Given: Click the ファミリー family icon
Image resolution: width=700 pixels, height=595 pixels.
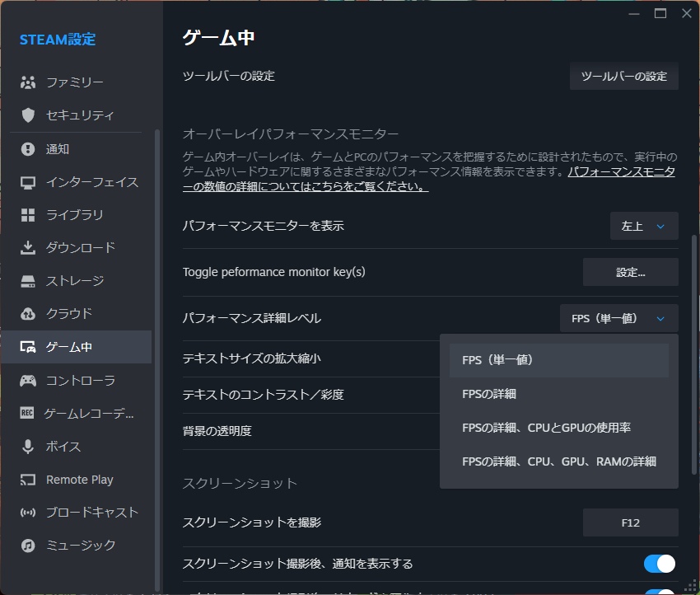Looking at the screenshot, I should [x=28, y=82].
